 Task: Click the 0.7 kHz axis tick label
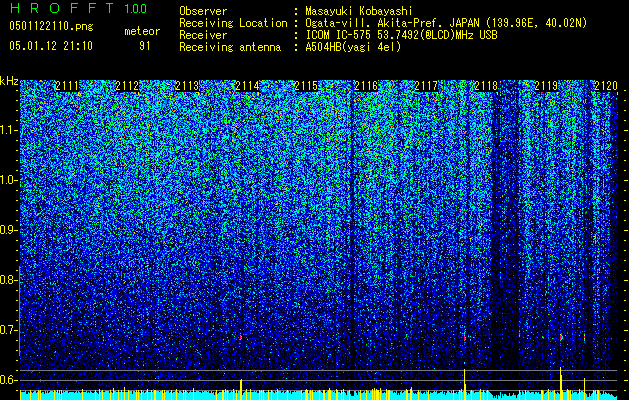[x=9, y=330]
